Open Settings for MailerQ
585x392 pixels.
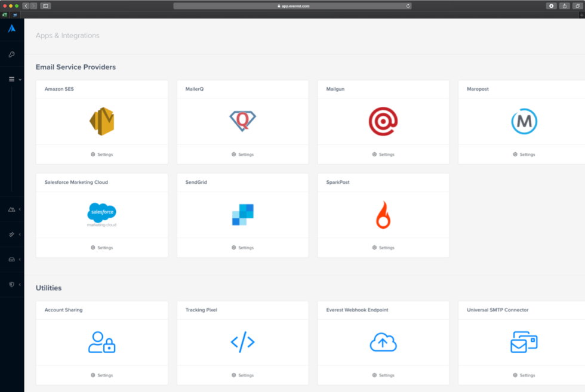coord(242,155)
